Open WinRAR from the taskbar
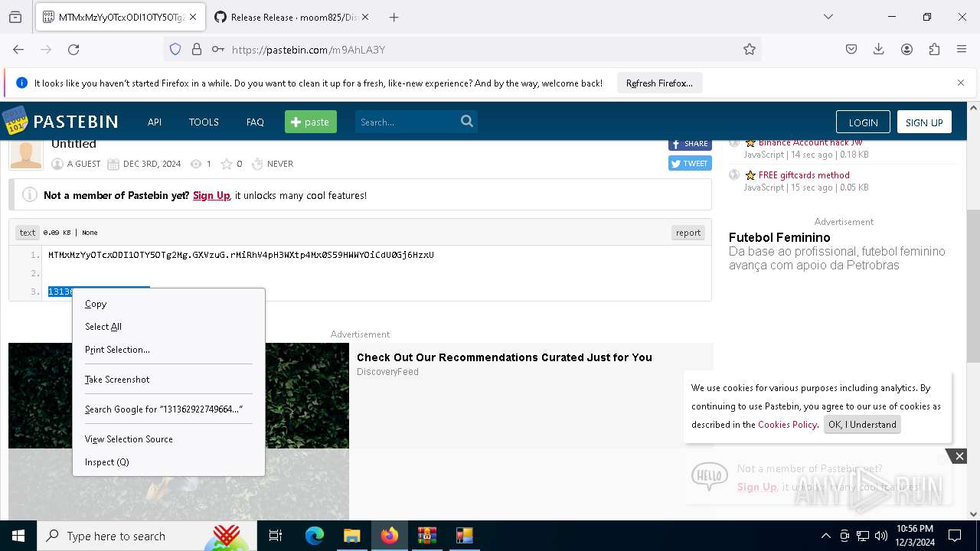The height and width of the screenshot is (551, 980). tap(426, 536)
